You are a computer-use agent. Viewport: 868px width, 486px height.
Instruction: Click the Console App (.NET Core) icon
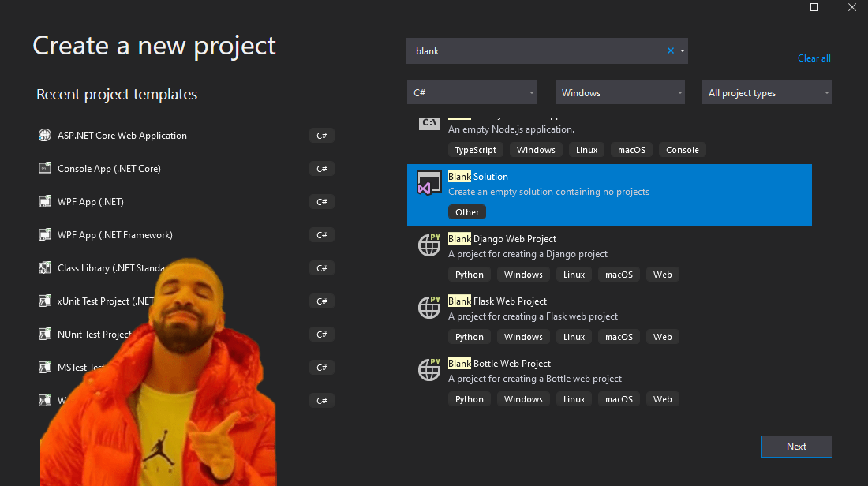tap(45, 168)
